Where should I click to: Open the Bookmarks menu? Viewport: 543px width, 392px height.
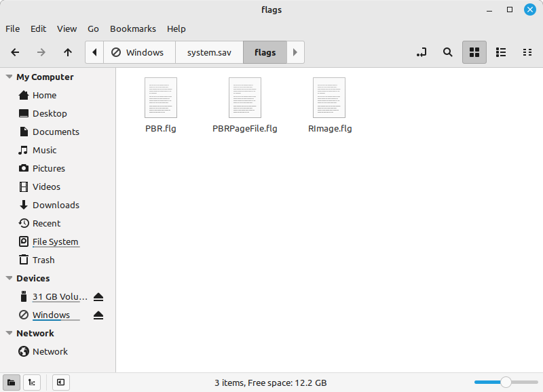(133, 28)
